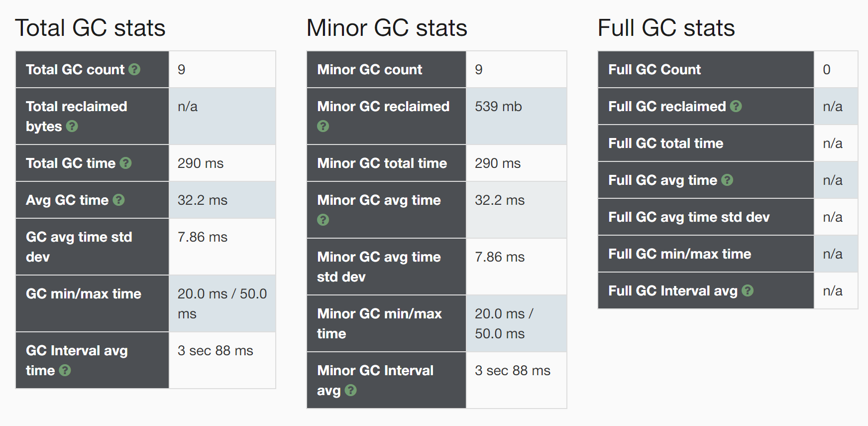Viewport: 868px width, 426px height.
Task: Click the 290 ms Total GC time value
Action: tap(201, 163)
